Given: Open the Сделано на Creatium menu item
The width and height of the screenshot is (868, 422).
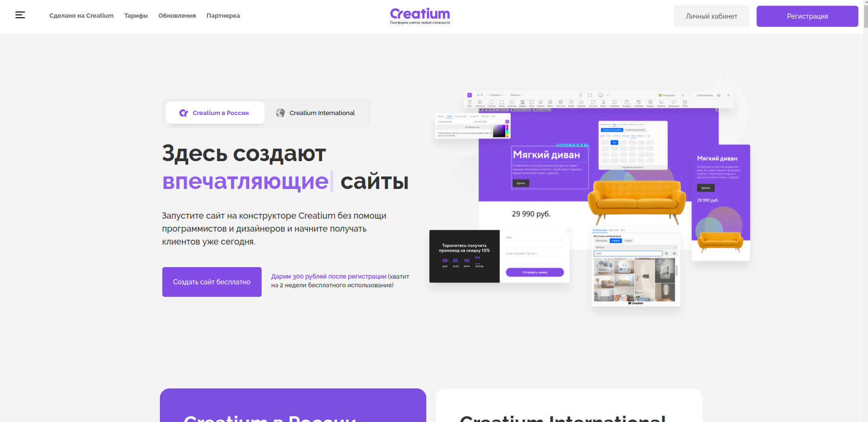Looking at the screenshot, I should [82, 16].
